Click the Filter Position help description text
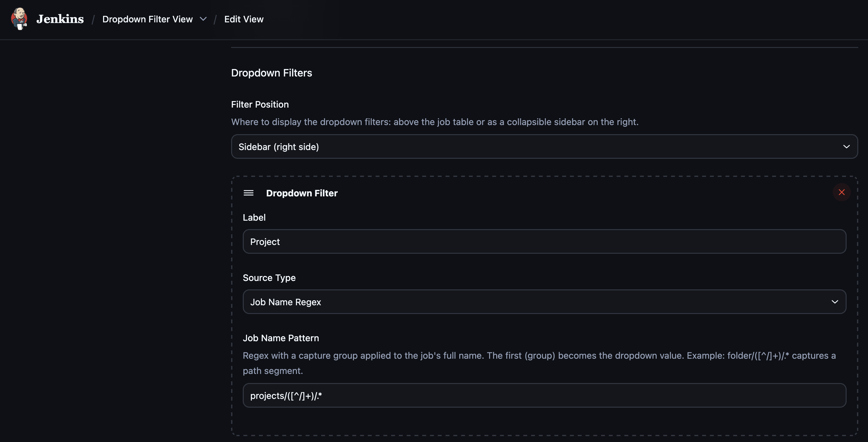Image resolution: width=868 pixels, height=442 pixels. (x=435, y=122)
